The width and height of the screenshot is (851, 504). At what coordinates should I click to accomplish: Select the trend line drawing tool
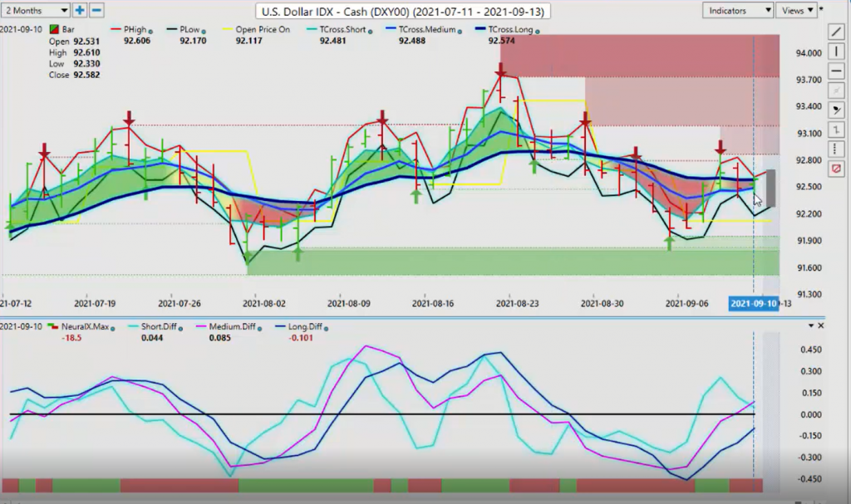[x=836, y=32]
